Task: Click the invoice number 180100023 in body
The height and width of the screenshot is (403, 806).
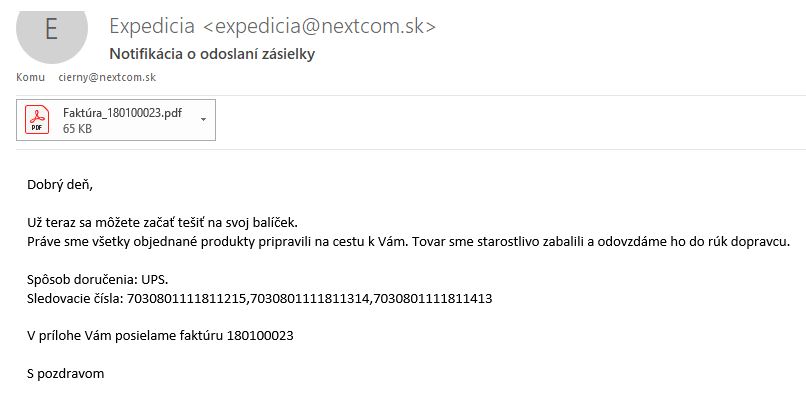Action: coord(260,336)
